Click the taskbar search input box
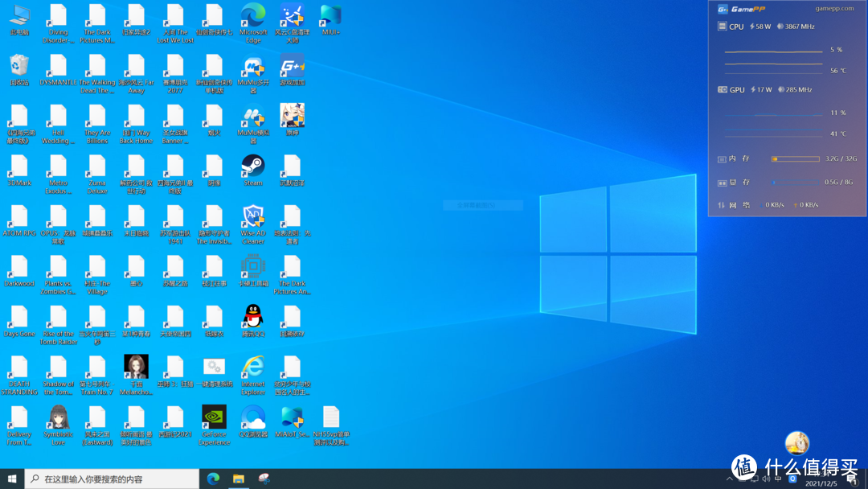868x489 pixels. coord(113,479)
